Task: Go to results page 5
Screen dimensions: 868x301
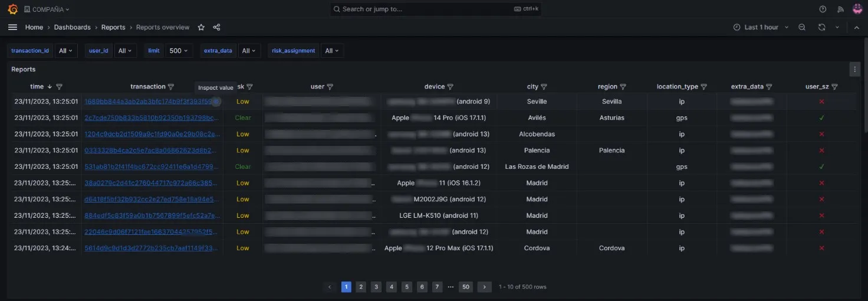Action: (x=407, y=287)
